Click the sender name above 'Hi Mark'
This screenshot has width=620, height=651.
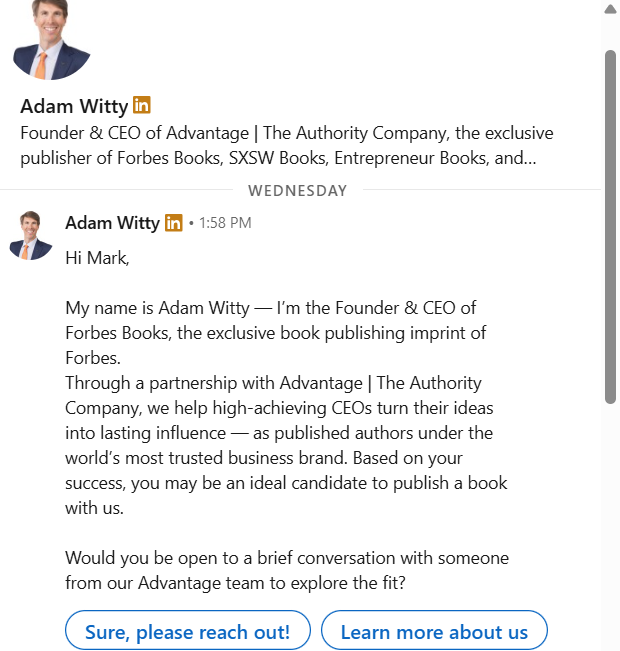tap(112, 223)
